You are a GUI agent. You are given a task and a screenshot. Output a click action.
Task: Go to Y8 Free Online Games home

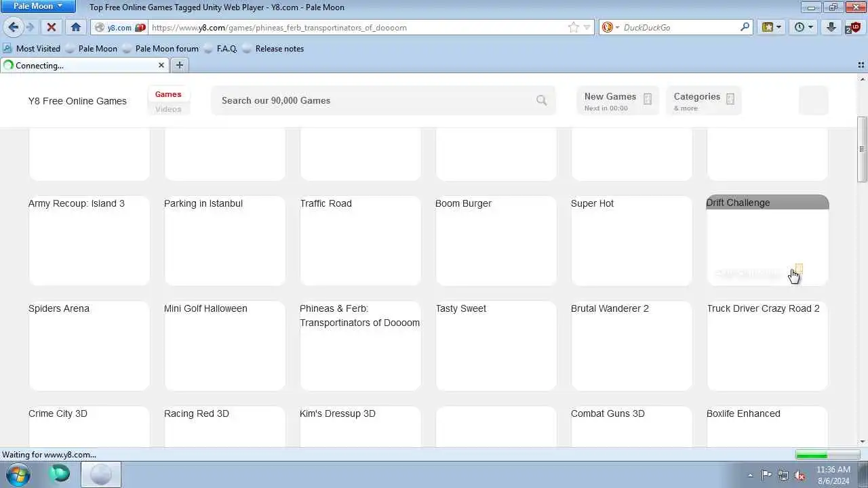coord(77,101)
